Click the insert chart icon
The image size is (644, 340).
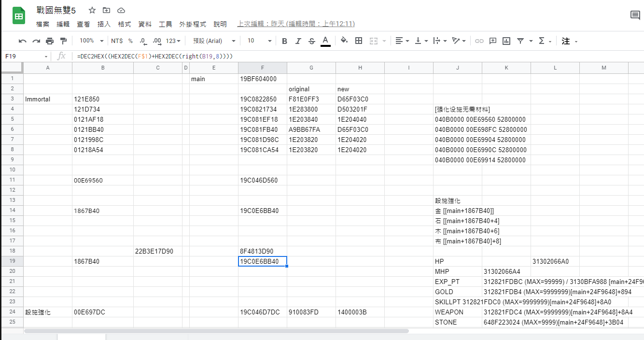pyautogui.click(x=506, y=41)
